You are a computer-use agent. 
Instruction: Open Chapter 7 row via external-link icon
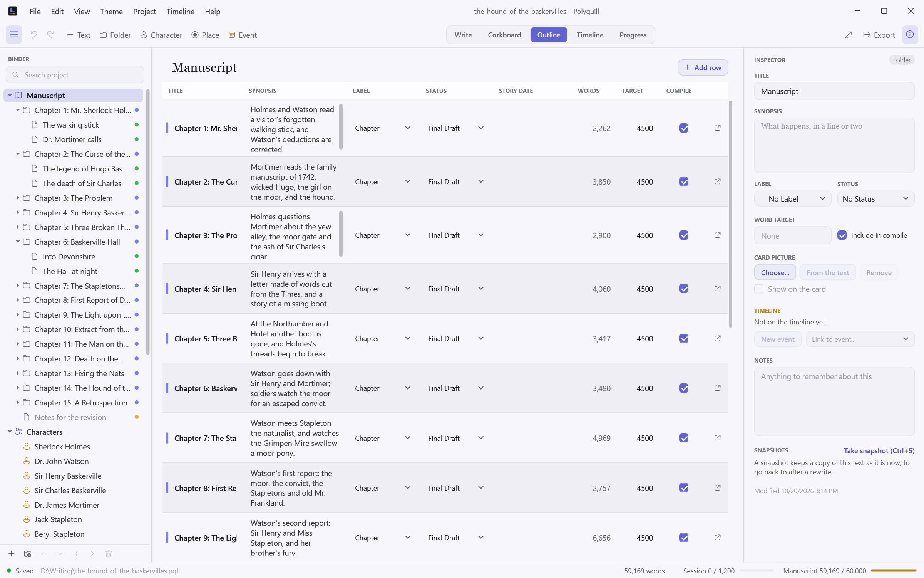pyautogui.click(x=718, y=438)
